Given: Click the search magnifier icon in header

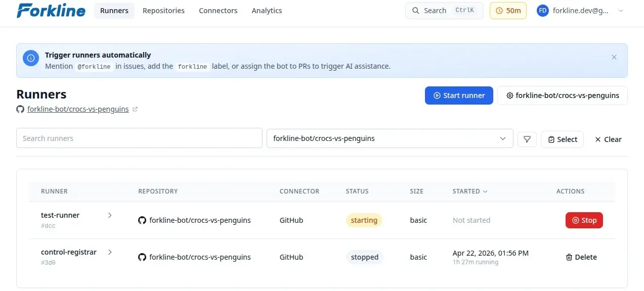Looking at the screenshot, I should click(x=416, y=11).
